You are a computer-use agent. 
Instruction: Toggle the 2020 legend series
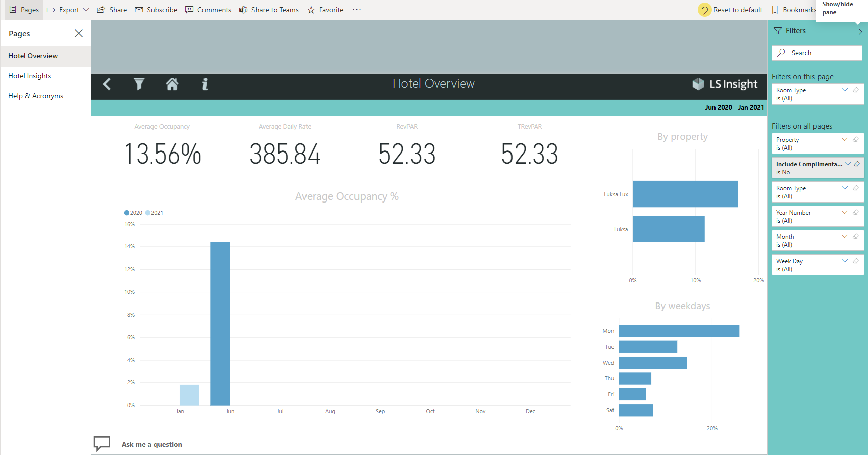(x=133, y=213)
